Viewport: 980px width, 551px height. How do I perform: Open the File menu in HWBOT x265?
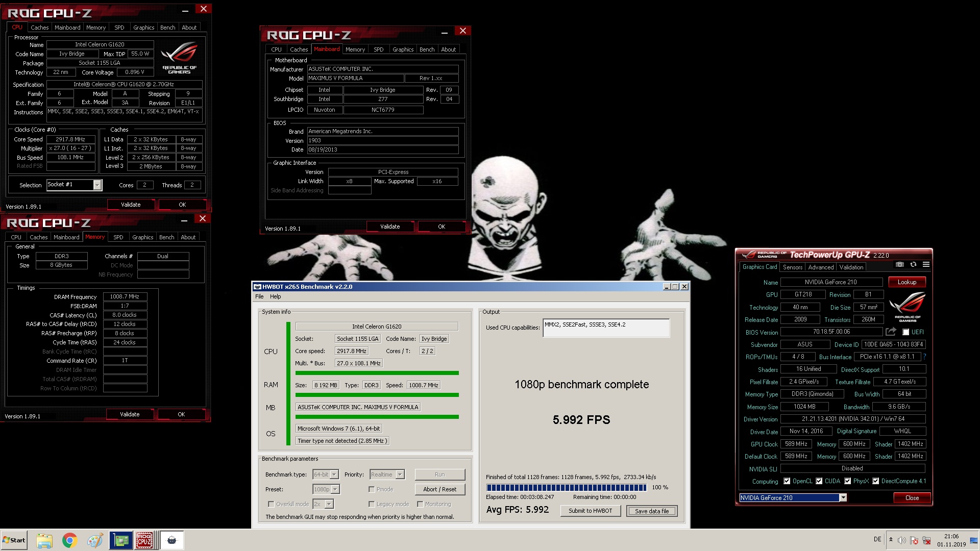pos(259,296)
